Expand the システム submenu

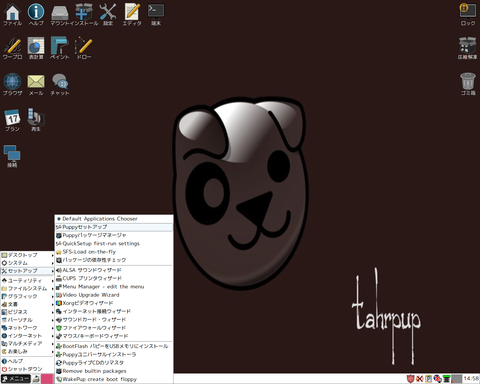point(27,263)
